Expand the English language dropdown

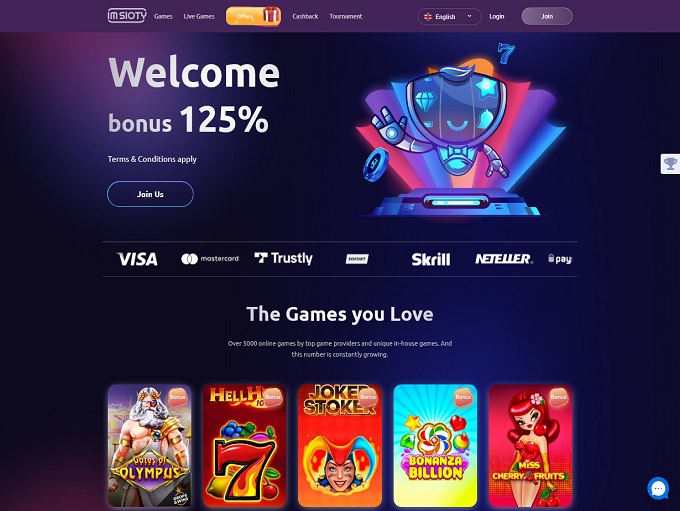tap(449, 16)
